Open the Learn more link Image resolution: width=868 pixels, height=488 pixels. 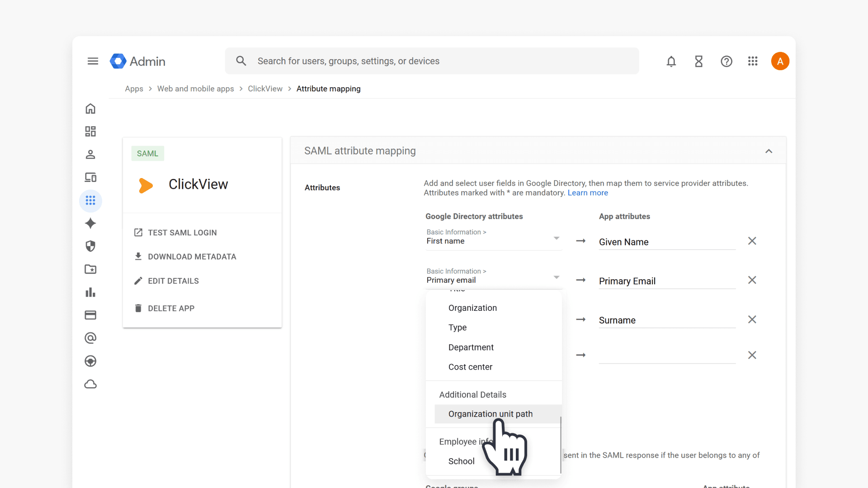click(588, 193)
